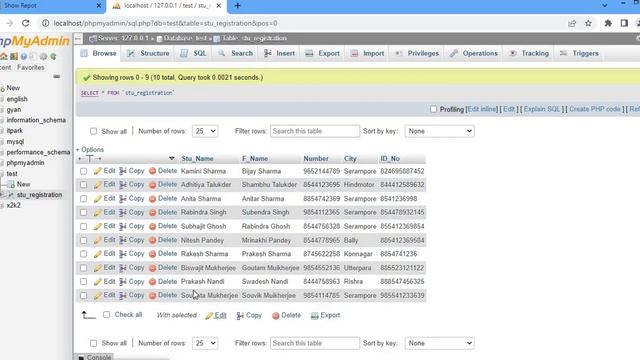
Task: Expand the + Options section
Action: 90,149
